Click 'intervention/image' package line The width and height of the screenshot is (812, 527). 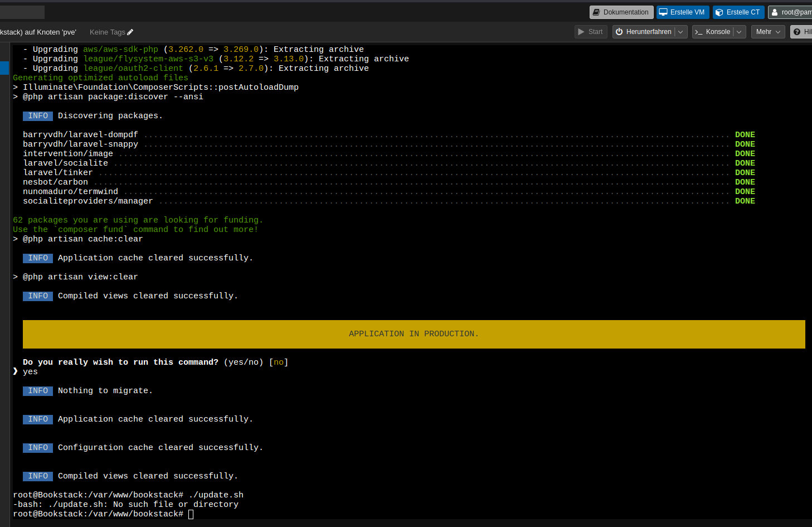389,154
